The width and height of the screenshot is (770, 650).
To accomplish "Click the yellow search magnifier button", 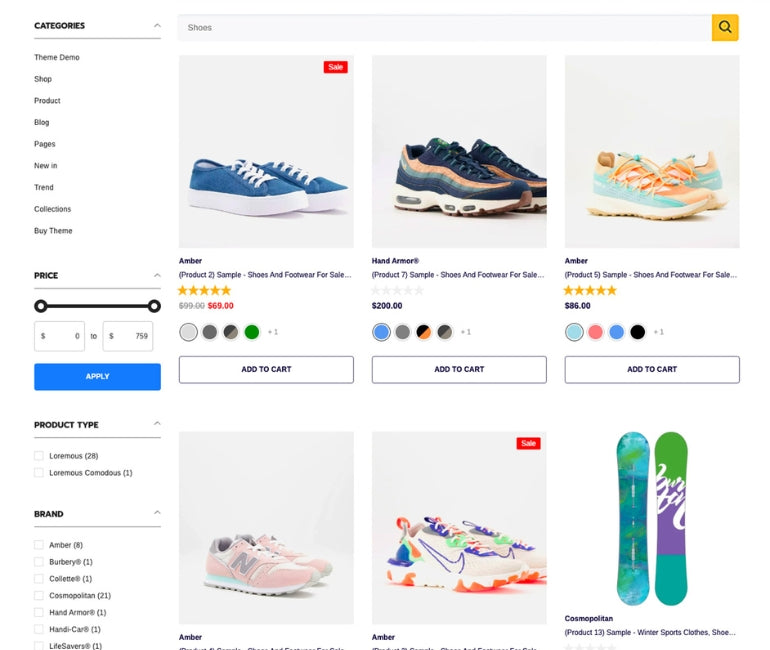I will (725, 28).
